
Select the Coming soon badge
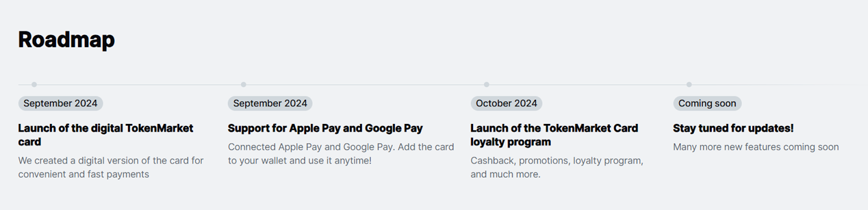707,103
